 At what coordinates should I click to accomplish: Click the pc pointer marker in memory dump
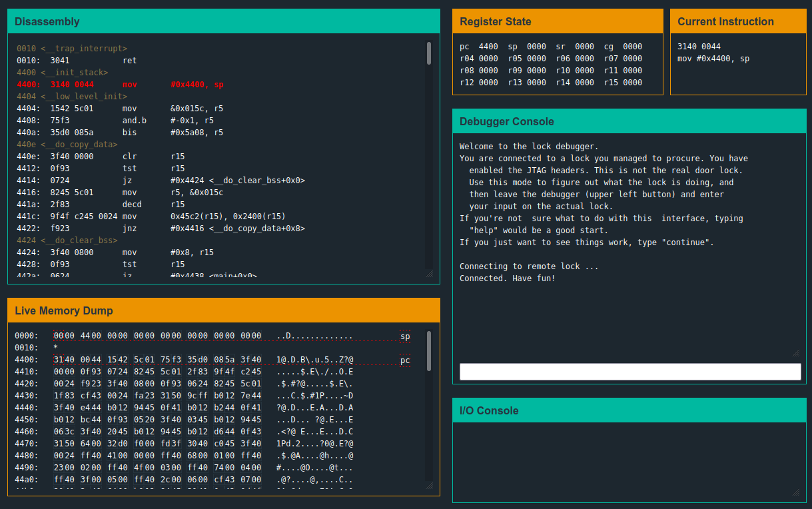point(405,360)
